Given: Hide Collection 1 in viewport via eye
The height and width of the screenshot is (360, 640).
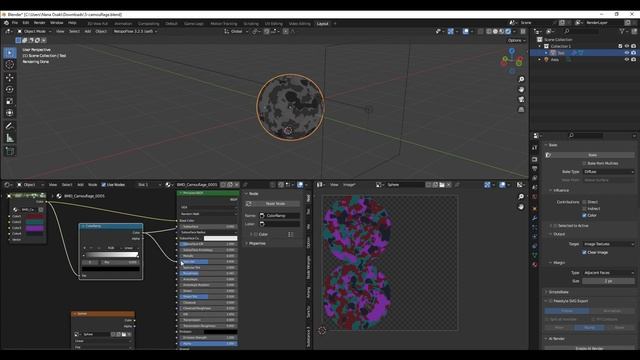Looking at the screenshot, I should (627, 46).
